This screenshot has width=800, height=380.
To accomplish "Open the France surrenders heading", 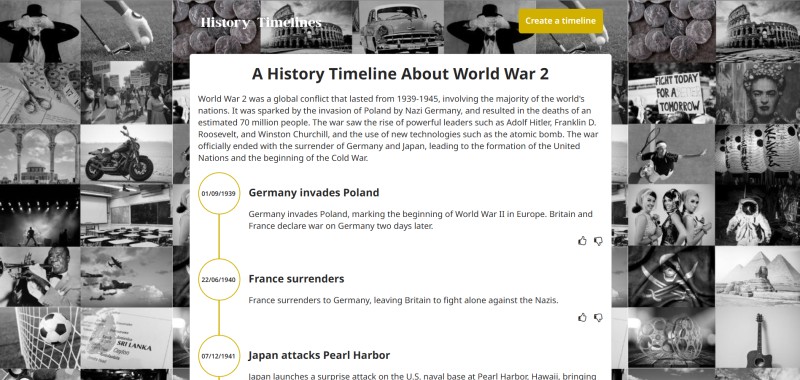I will coord(296,279).
